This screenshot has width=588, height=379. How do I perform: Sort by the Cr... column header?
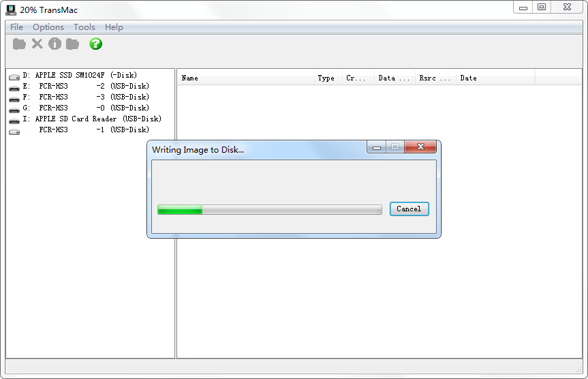358,78
